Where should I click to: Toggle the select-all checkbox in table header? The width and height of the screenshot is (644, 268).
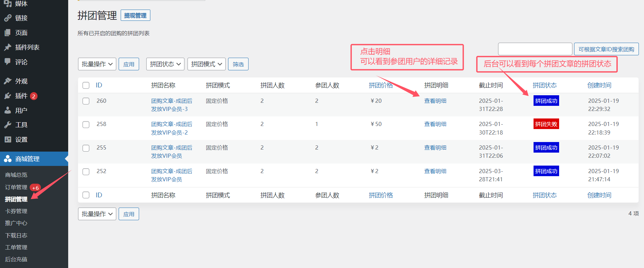click(86, 85)
